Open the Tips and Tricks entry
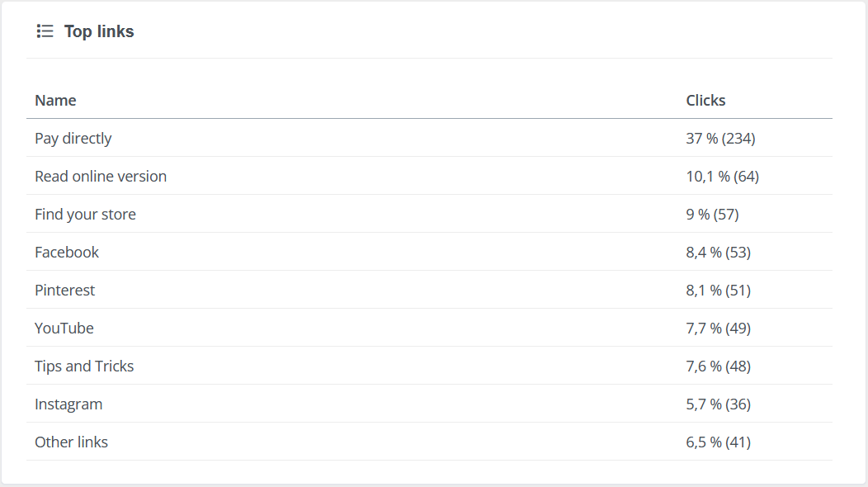The height and width of the screenshot is (487, 868). point(84,366)
